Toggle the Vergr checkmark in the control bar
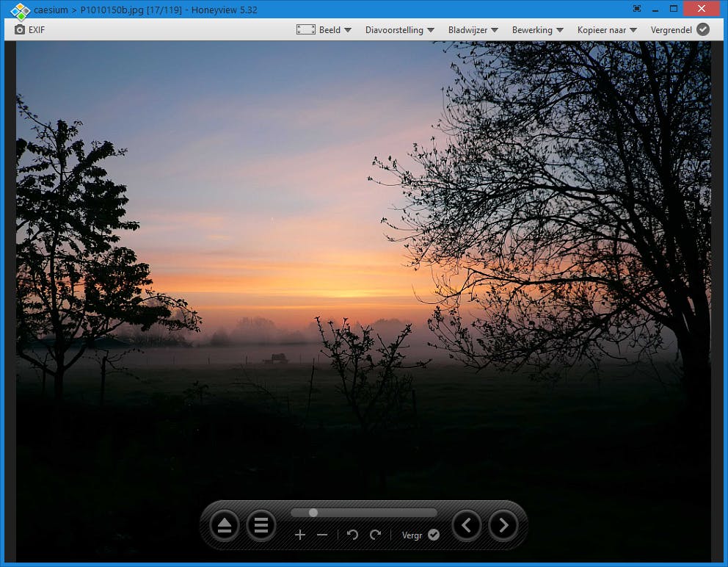The width and height of the screenshot is (728, 567). pyautogui.click(x=433, y=535)
